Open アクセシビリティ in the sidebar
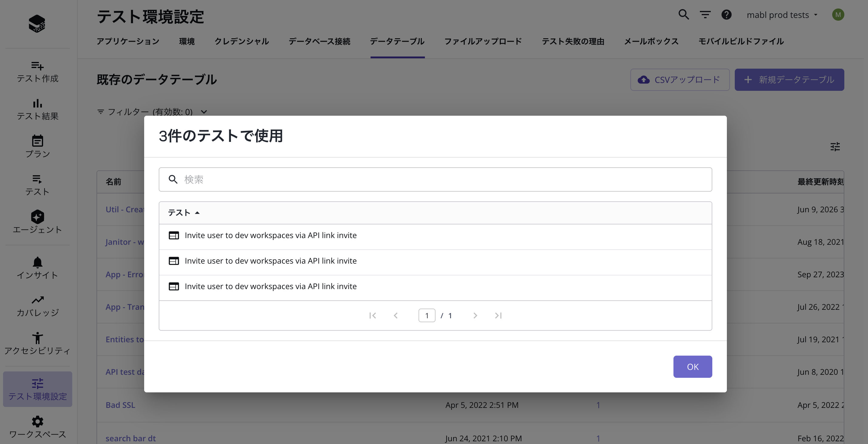 pos(37,343)
